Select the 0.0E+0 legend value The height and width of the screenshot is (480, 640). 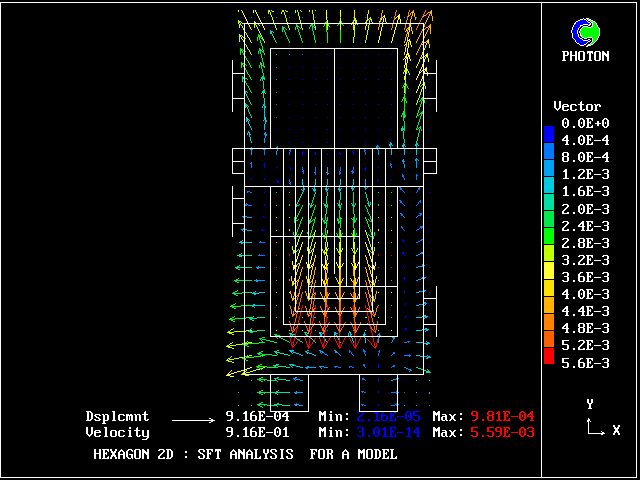point(585,123)
